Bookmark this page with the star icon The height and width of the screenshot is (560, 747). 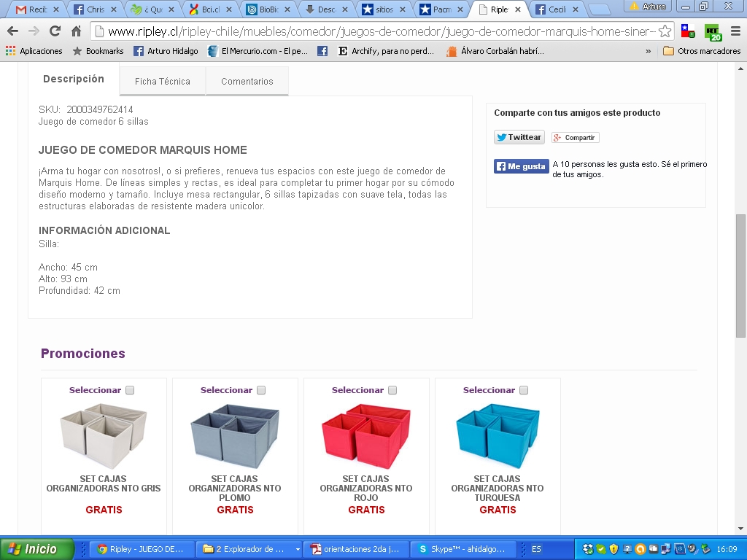coord(665,31)
